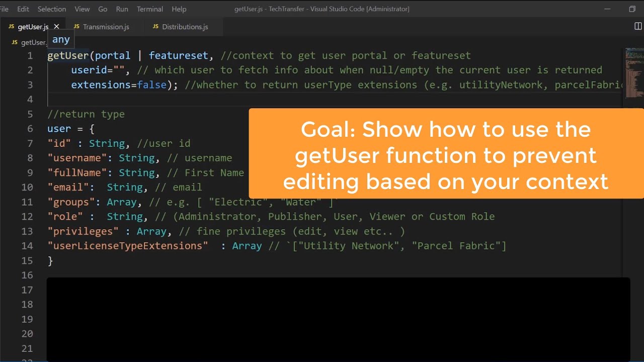Close the getUser.js tab
Screen dimensions: 644x362
click(x=56, y=27)
